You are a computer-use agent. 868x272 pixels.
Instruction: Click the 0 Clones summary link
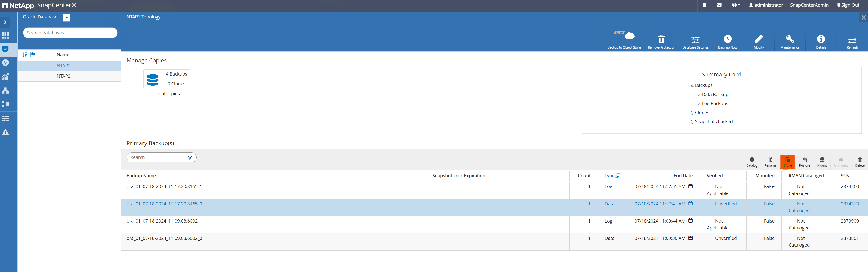(x=699, y=113)
